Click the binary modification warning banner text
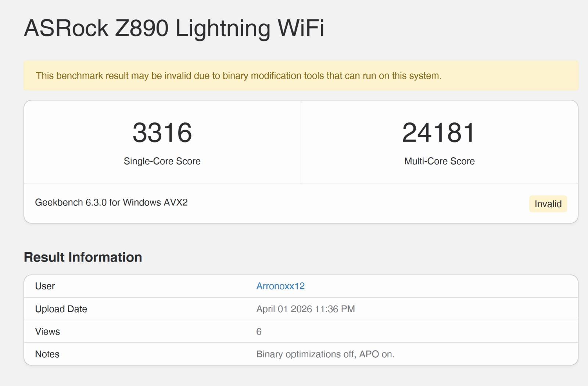The width and height of the screenshot is (588, 386). coord(238,76)
